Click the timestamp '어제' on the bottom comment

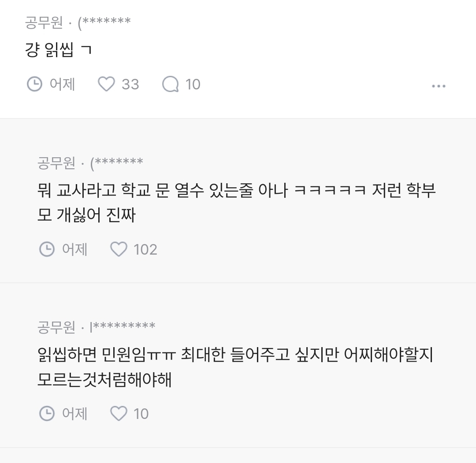(x=76, y=413)
